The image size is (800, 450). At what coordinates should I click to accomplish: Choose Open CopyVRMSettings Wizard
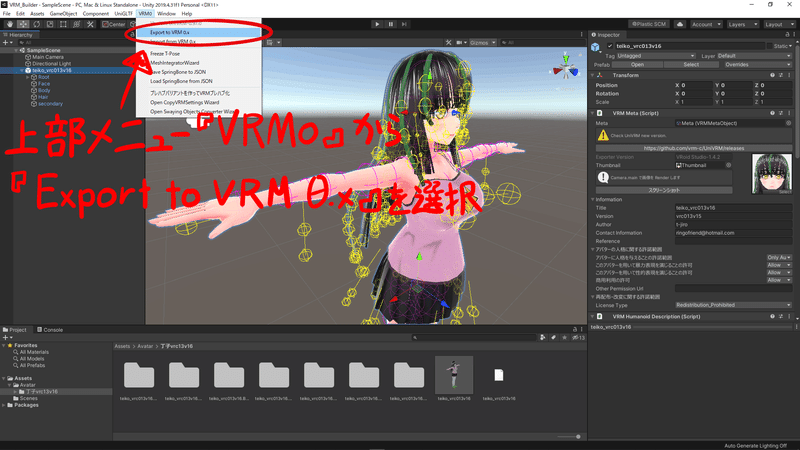click(198, 103)
